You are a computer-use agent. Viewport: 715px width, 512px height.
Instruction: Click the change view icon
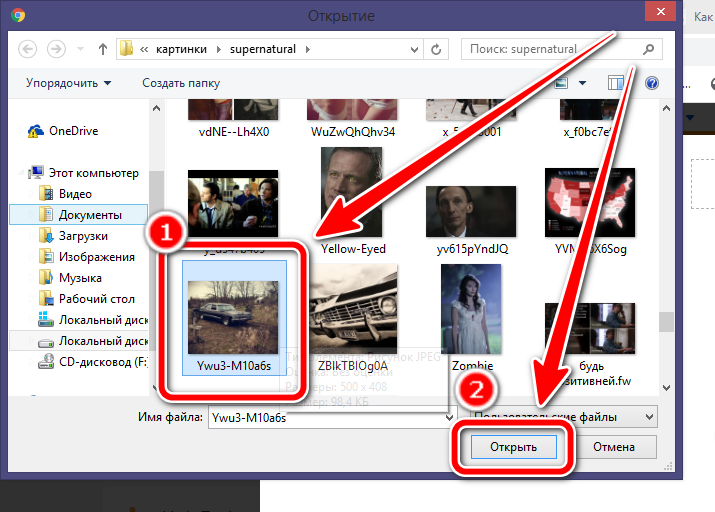coord(560,83)
